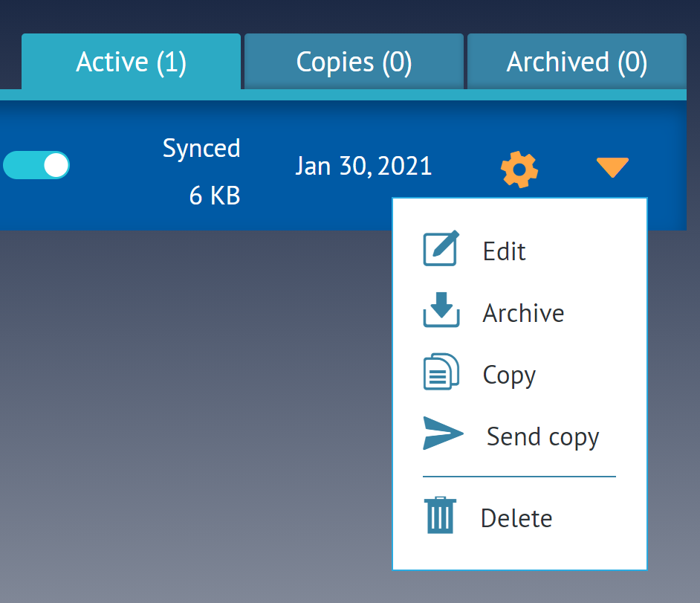Image resolution: width=700 pixels, height=603 pixels.
Task: Click the Copy documents icon
Action: coord(441,372)
